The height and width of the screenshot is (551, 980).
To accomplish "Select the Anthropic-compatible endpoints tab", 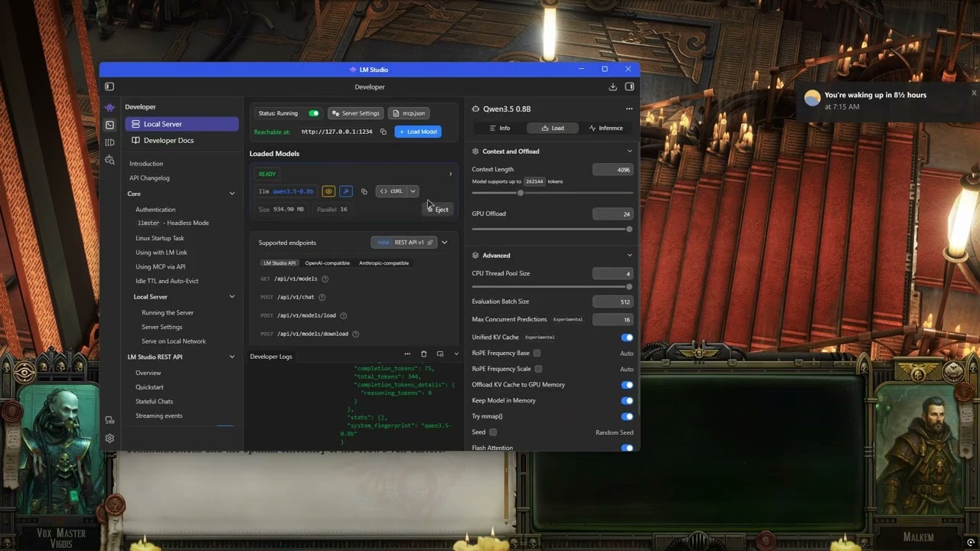I will (x=384, y=263).
